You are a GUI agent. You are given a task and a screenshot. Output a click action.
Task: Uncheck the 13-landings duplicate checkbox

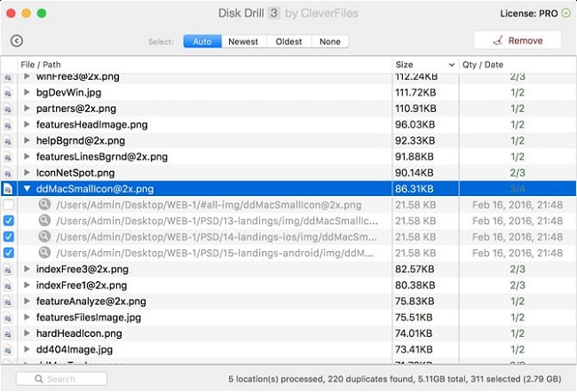9,221
